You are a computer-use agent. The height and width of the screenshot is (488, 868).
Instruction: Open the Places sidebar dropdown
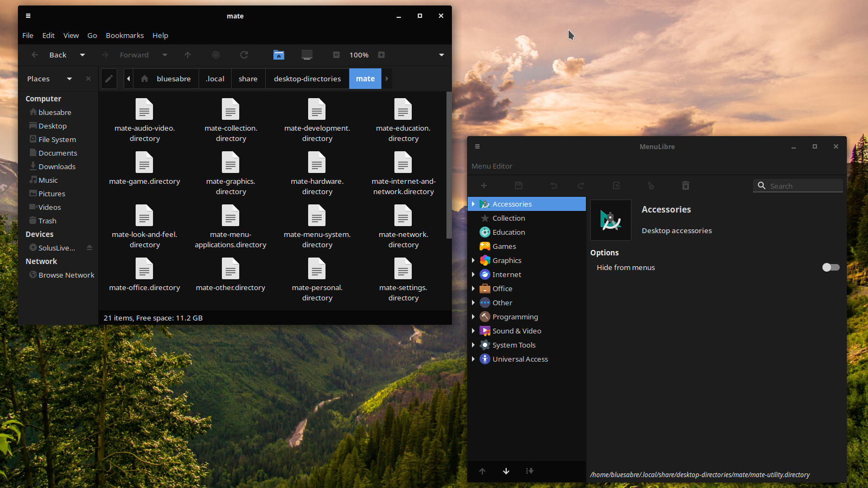pos(69,79)
